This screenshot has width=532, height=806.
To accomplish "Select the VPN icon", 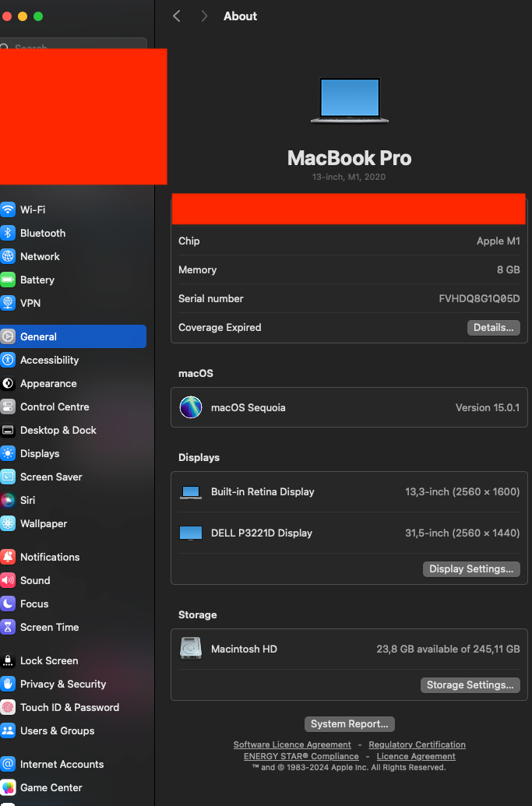I will (8, 303).
